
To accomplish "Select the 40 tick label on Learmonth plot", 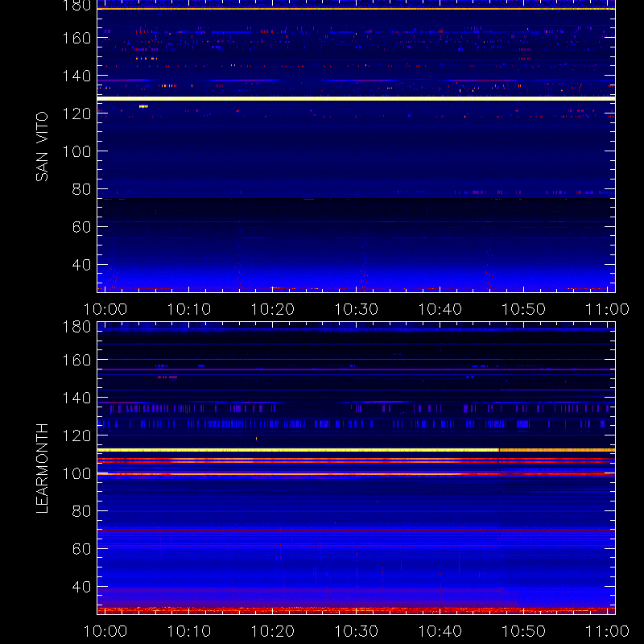I will (x=81, y=587).
